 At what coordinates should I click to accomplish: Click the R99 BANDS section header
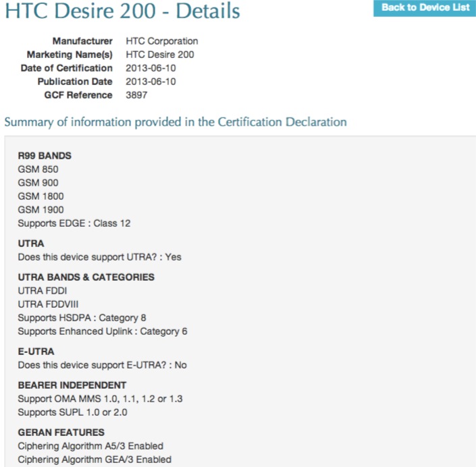pos(45,156)
